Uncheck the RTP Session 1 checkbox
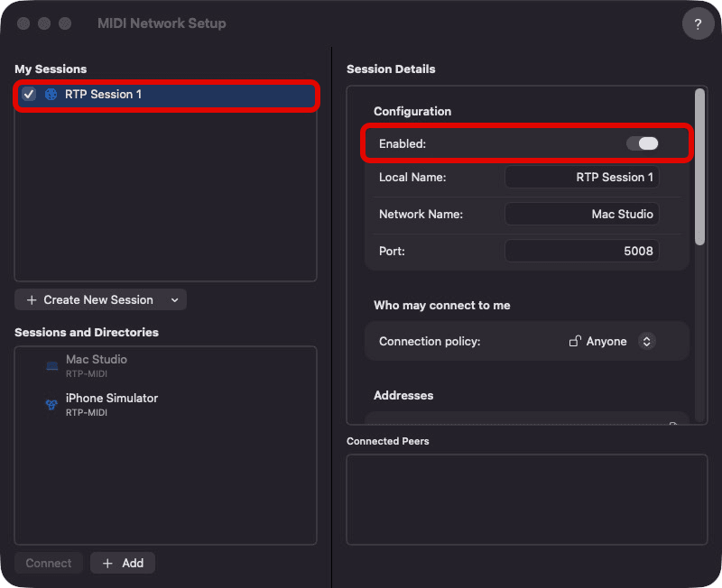The width and height of the screenshot is (722, 588). coord(29,95)
